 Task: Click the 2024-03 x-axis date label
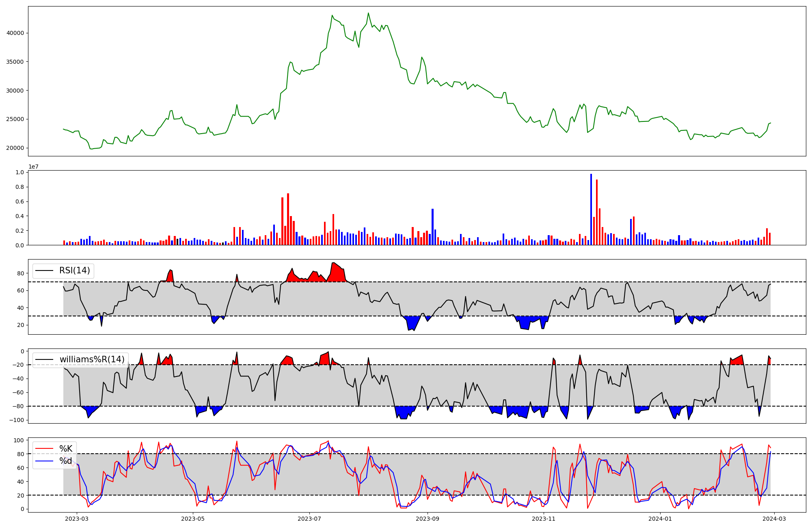pos(774,519)
